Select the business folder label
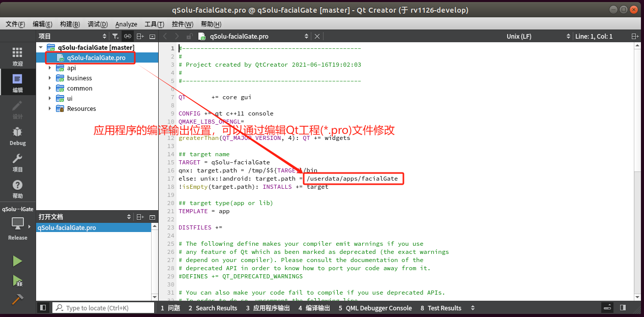Viewport: 644px width, 317px height. [x=79, y=78]
